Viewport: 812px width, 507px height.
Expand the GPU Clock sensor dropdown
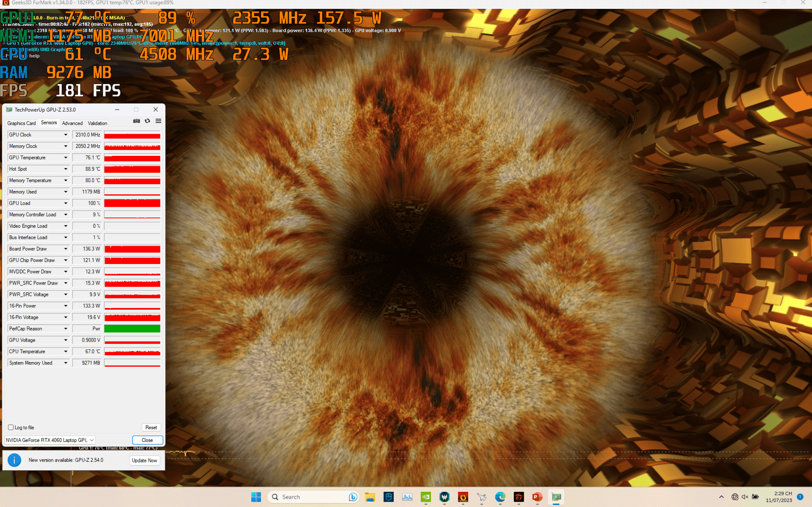click(x=66, y=135)
